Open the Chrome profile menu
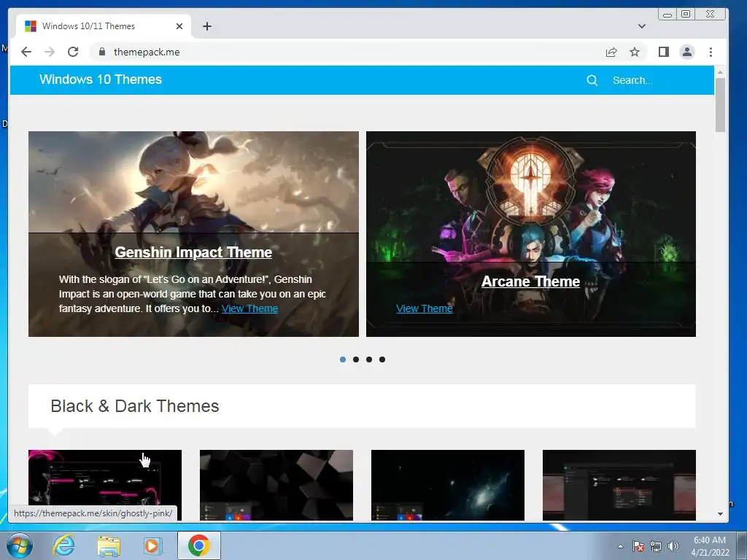This screenshot has height=560, width=747. pyautogui.click(x=687, y=52)
